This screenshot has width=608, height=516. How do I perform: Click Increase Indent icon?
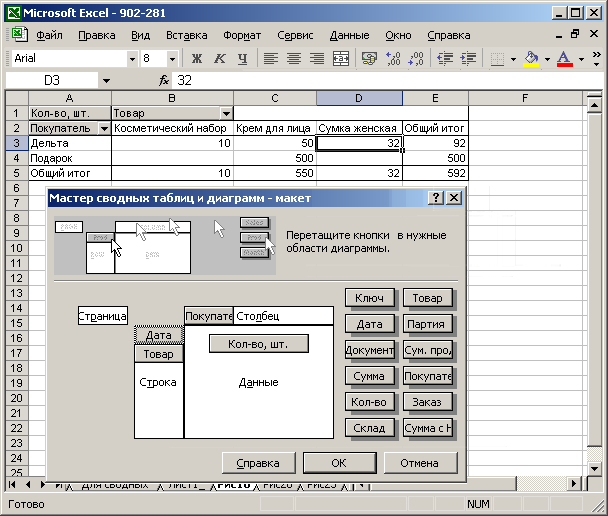click(x=468, y=59)
